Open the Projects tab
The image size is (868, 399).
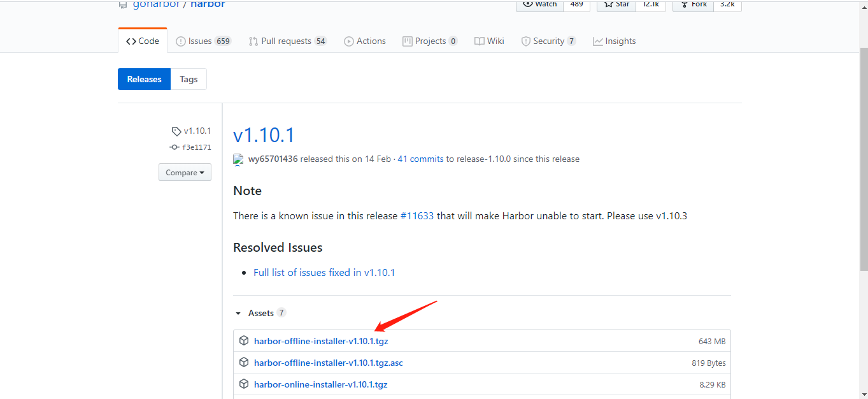[430, 41]
